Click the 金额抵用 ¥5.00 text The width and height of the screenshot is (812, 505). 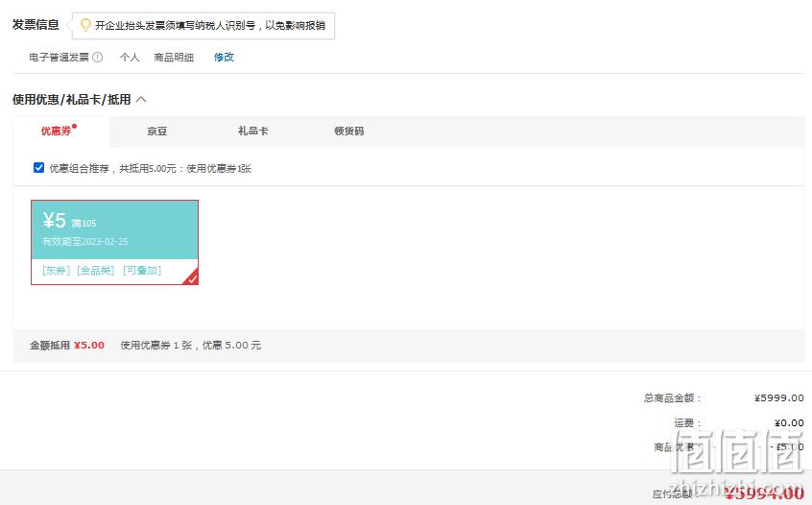coord(67,345)
